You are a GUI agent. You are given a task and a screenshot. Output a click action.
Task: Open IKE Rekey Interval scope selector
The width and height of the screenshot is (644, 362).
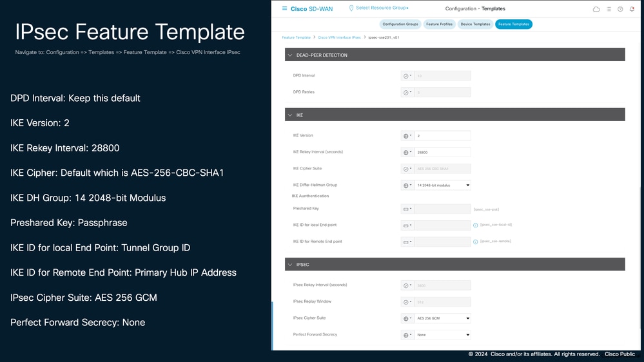tap(407, 152)
